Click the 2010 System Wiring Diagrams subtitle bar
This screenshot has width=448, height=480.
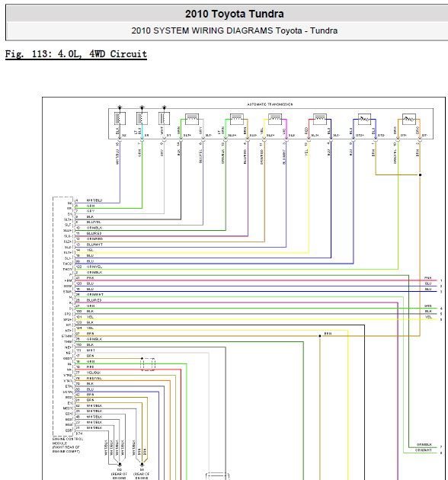click(234, 30)
